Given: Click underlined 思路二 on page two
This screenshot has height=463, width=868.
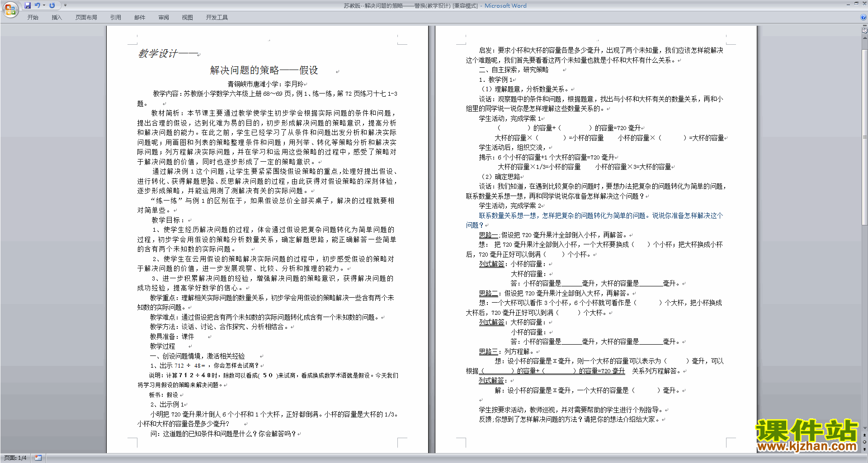Looking at the screenshot, I should click(x=488, y=293).
